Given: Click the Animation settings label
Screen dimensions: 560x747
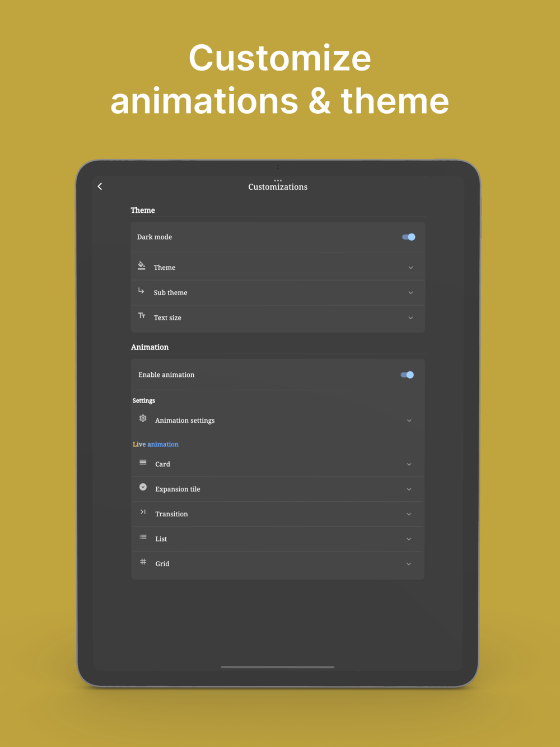Looking at the screenshot, I should pyautogui.click(x=185, y=421).
